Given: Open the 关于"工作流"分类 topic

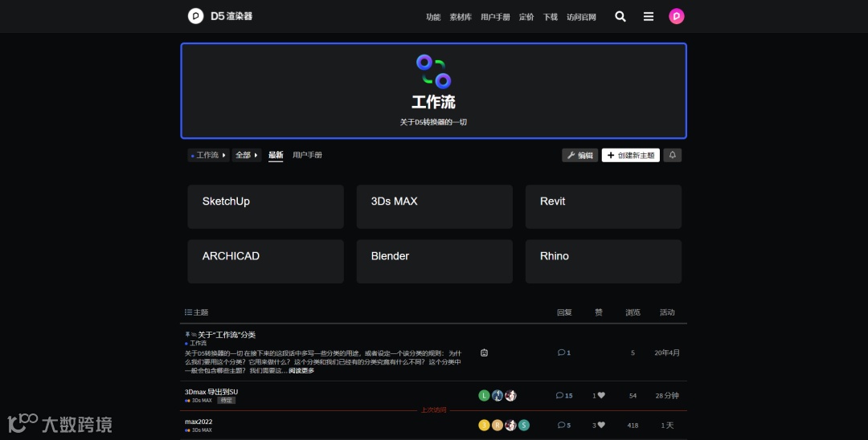Looking at the screenshot, I should pyautogui.click(x=227, y=335).
